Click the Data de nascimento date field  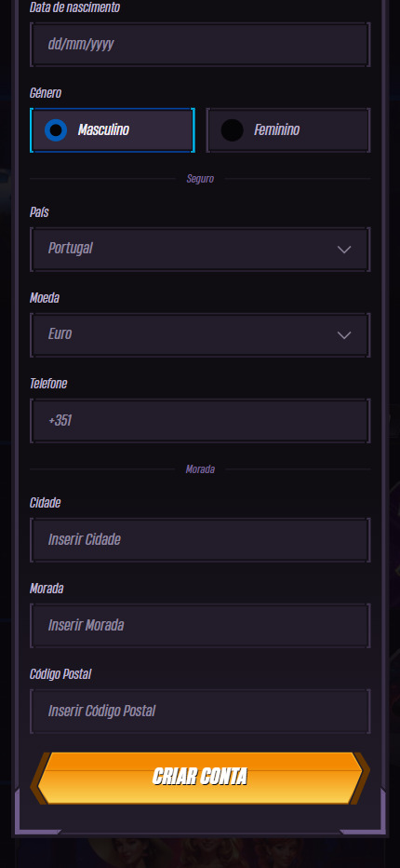point(200,45)
